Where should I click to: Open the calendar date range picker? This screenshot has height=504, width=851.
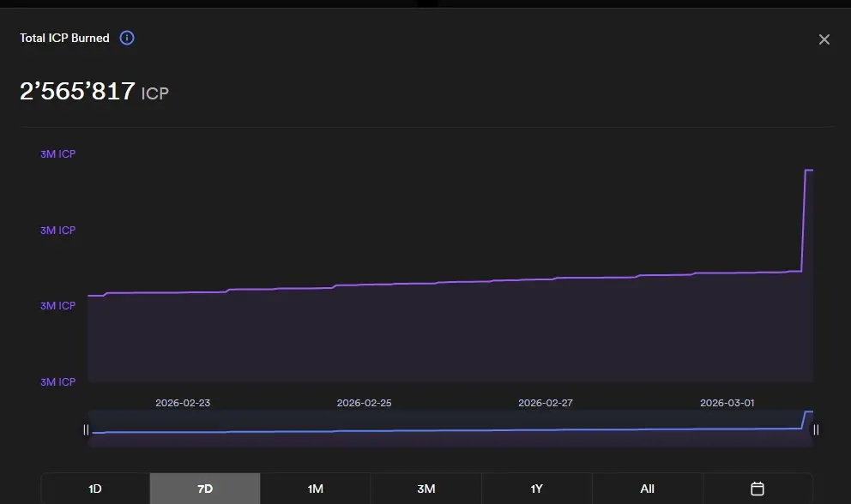(x=757, y=489)
